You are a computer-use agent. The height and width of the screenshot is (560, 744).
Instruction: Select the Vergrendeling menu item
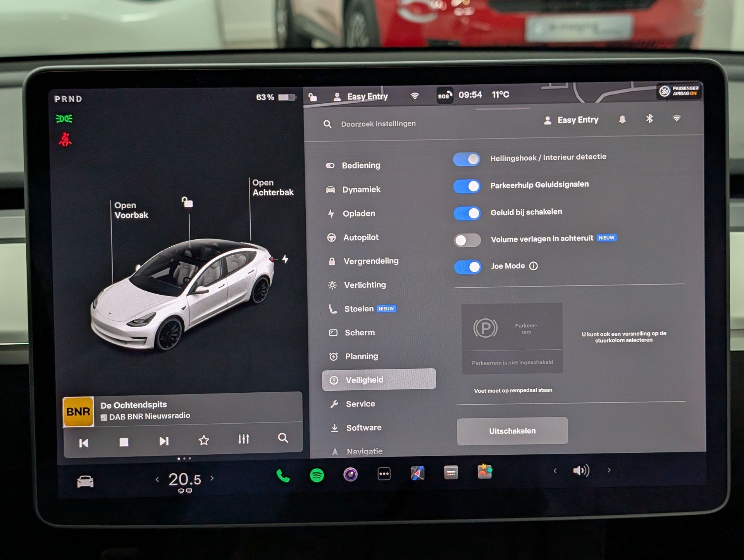[370, 261]
